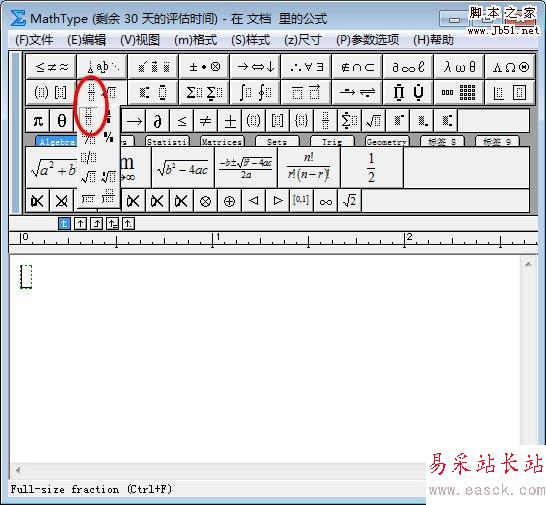Open the matrix templates palette
The width and height of the screenshot is (546, 505).
pyautogui.click(x=459, y=92)
